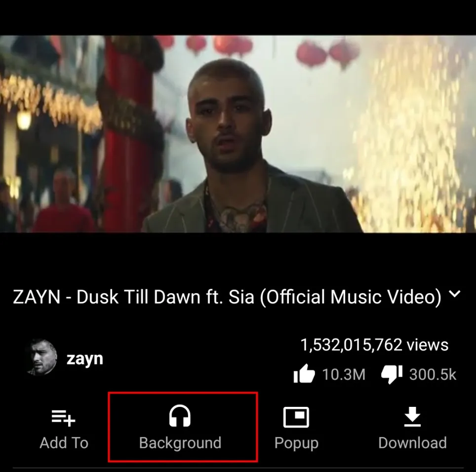Screen dimensions: 476x472
Task: Click the "Popup" label
Action: point(296,443)
